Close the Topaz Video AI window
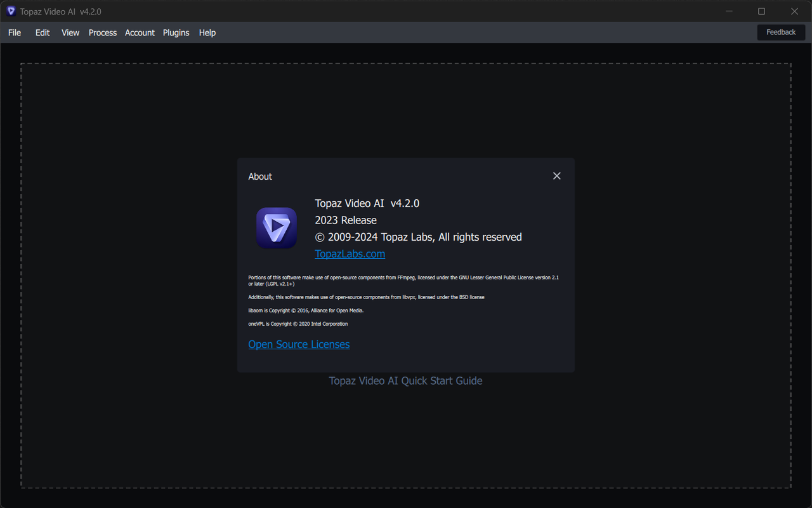The height and width of the screenshot is (508, 812). pyautogui.click(x=794, y=11)
